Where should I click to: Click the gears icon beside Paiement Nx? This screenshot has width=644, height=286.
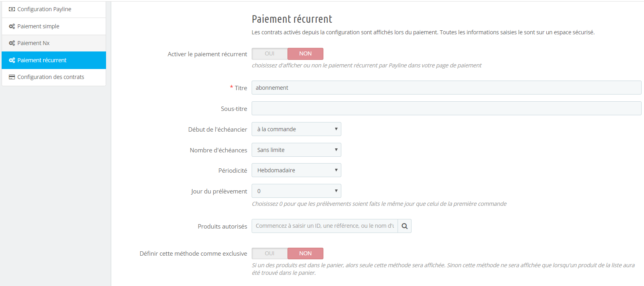12,43
